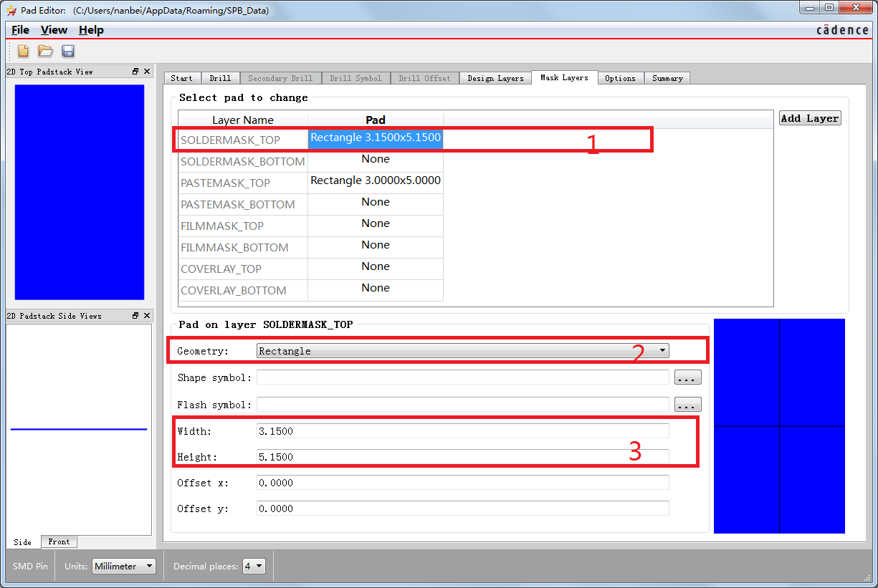The image size is (878, 588).
Task: Browse for Flash symbol with ellipsis button
Action: (x=687, y=405)
